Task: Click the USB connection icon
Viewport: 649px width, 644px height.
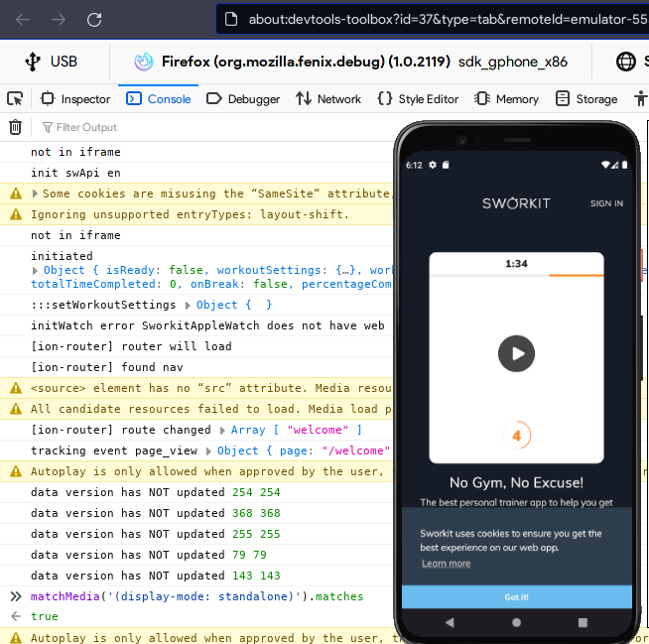Action: 33,62
